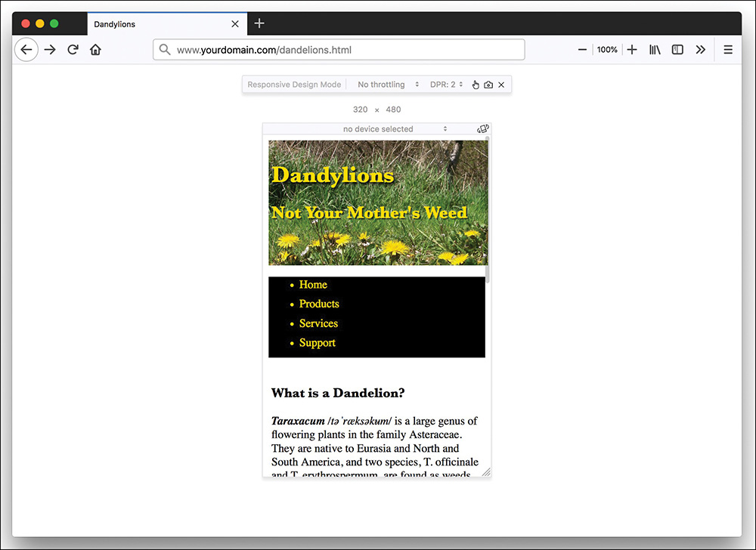Zoom out using the minus control

click(x=581, y=49)
